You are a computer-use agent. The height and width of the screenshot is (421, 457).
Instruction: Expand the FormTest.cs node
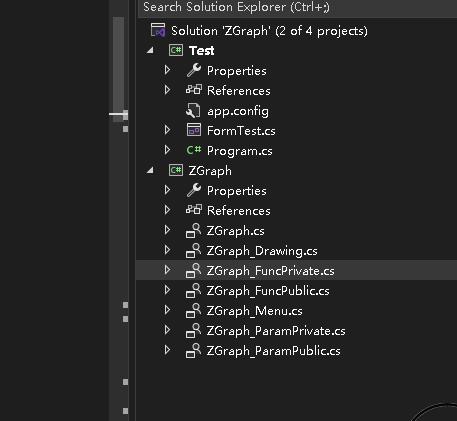pyautogui.click(x=167, y=130)
